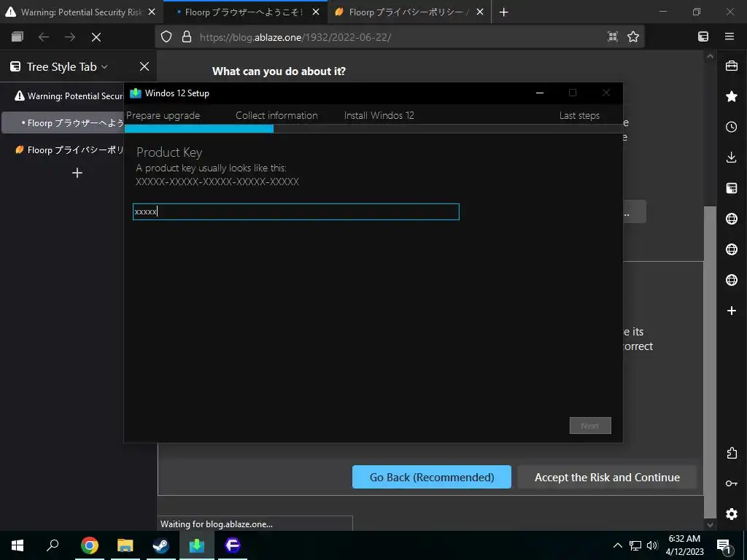This screenshot has height=560, width=747.
Task: Add a new web panel to the sidebar
Action: (x=731, y=311)
